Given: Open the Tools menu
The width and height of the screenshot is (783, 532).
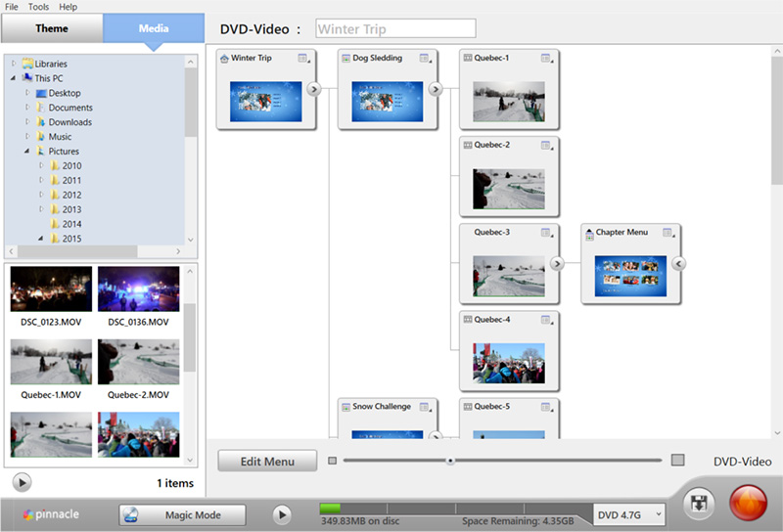Looking at the screenshot, I should point(38,7).
